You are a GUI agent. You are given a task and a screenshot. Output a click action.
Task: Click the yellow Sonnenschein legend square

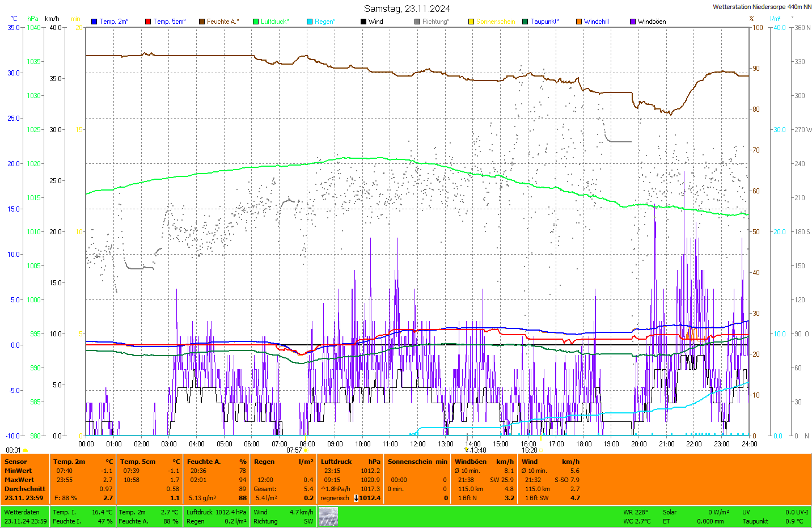[471, 22]
